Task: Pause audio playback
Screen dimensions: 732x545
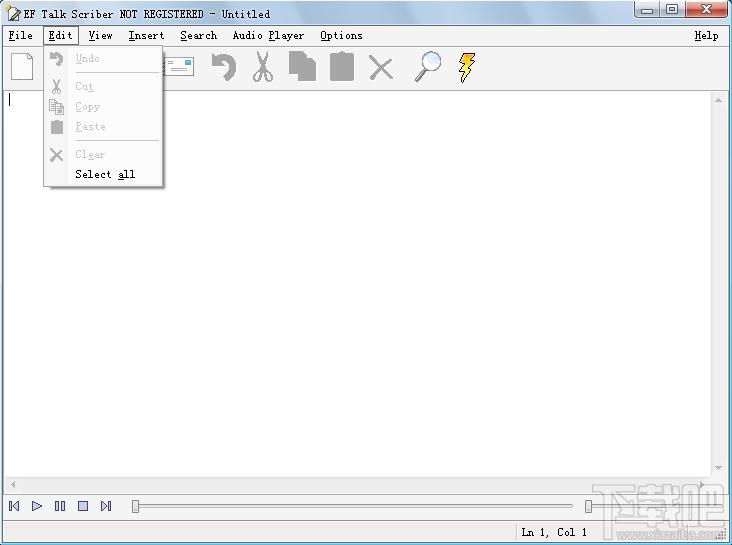Action: 60,506
